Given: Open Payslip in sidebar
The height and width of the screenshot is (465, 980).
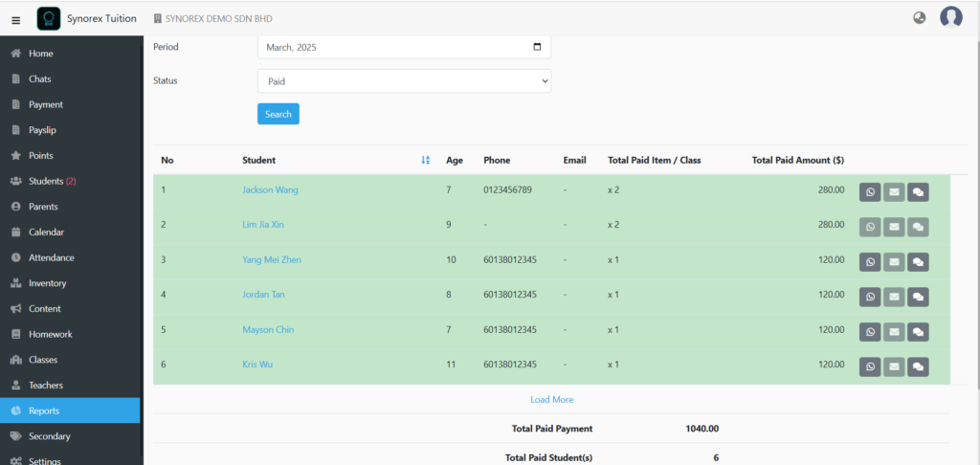Looking at the screenshot, I should tap(70, 131).
